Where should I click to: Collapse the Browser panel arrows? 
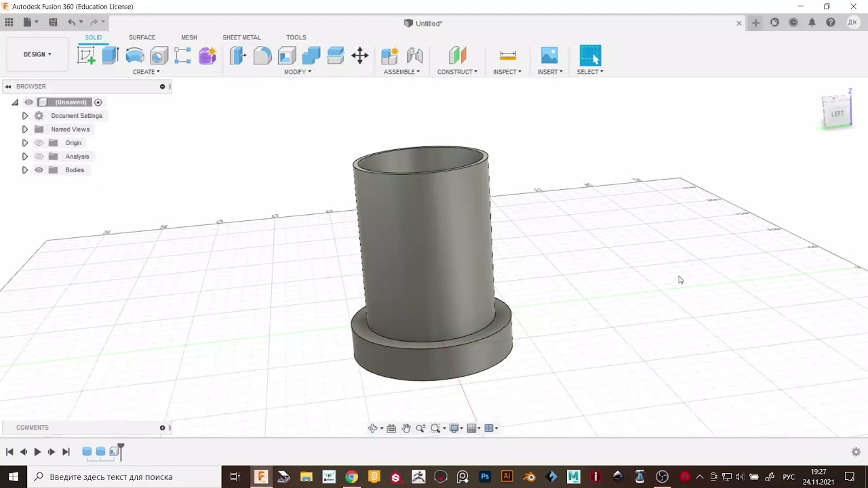point(8,87)
